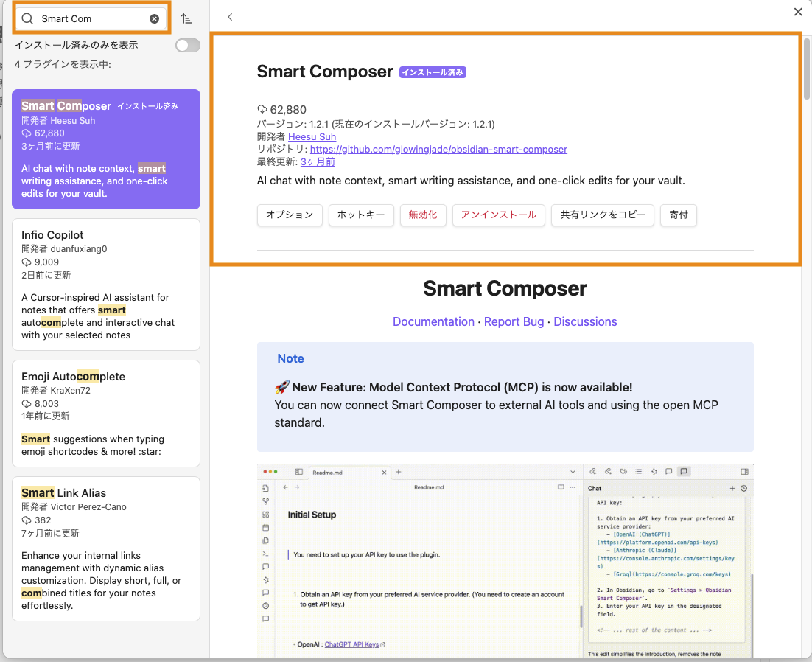Click the detail pane scrollbar
The height and width of the screenshot is (662, 812).
pyautogui.click(x=806, y=69)
